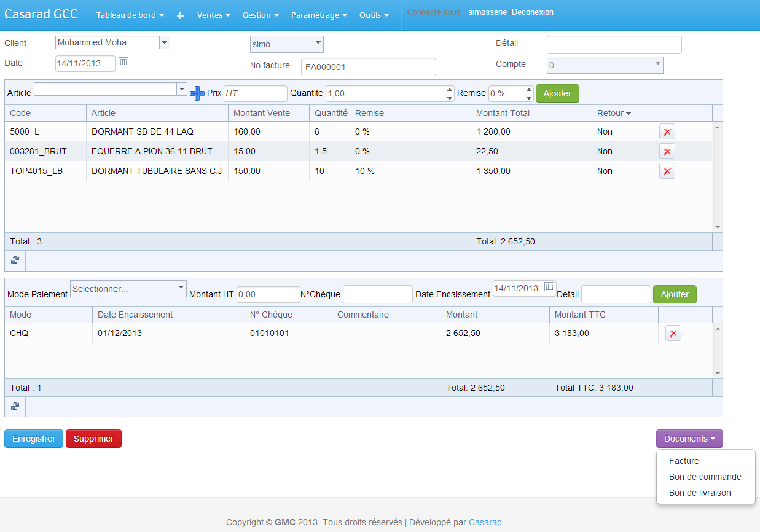
Task: Open the Casarad footer link
Action: click(x=485, y=522)
